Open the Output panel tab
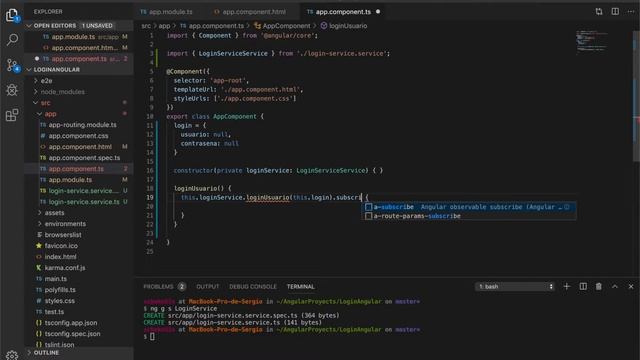 coord(207,287)
